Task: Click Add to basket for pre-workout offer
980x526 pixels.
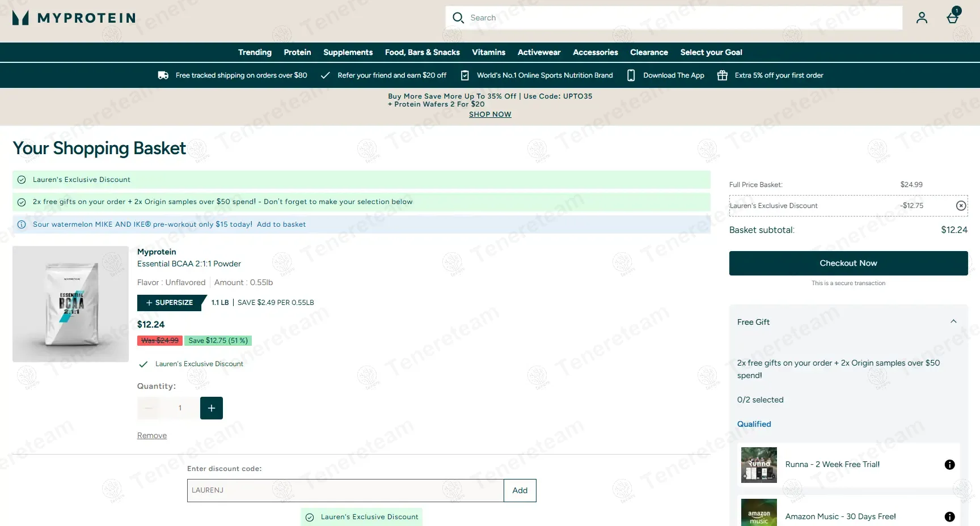Action: (x=281, y=224)
